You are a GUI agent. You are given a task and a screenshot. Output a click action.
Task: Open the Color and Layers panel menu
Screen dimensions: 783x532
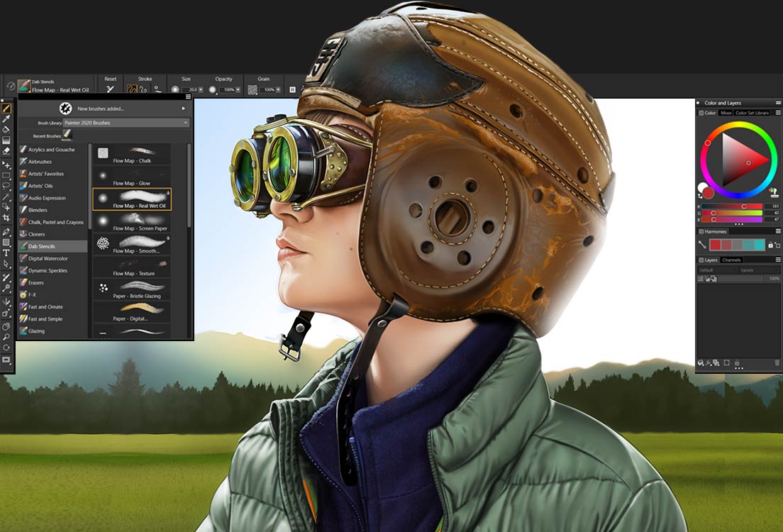tap(777, 103)
